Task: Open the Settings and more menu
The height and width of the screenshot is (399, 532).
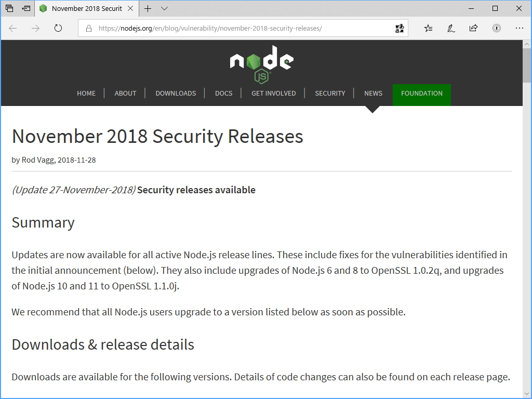Action: 519,28
